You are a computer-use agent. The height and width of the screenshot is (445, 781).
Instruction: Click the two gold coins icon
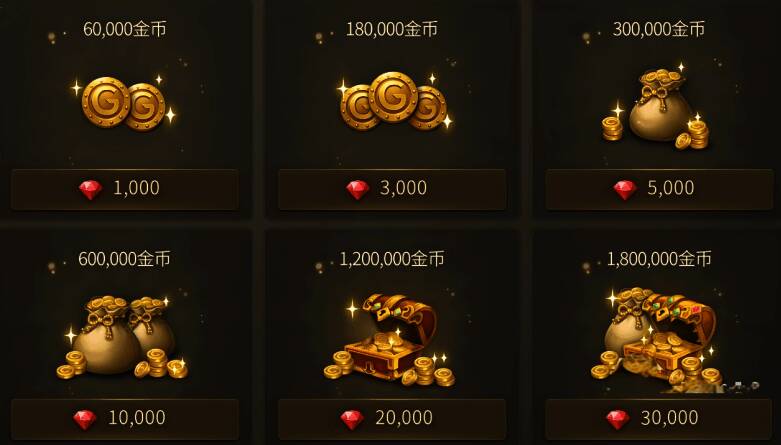[124, 103]
